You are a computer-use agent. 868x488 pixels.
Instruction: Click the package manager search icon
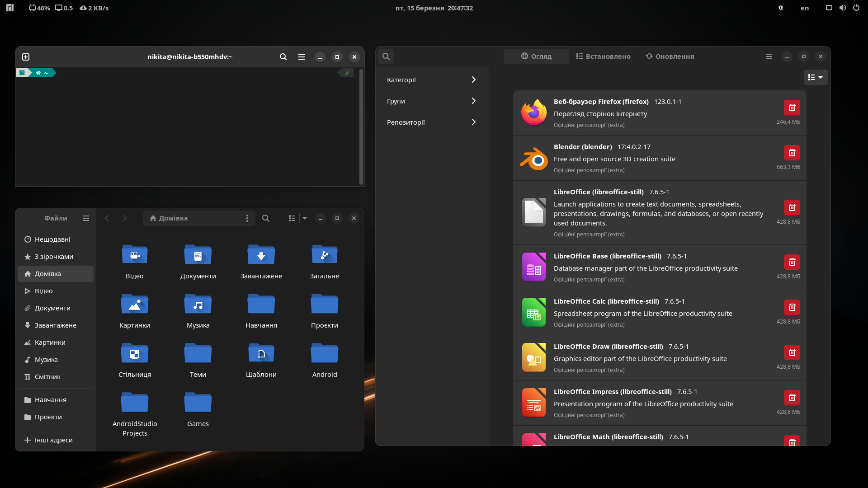[x=386, y=56]
